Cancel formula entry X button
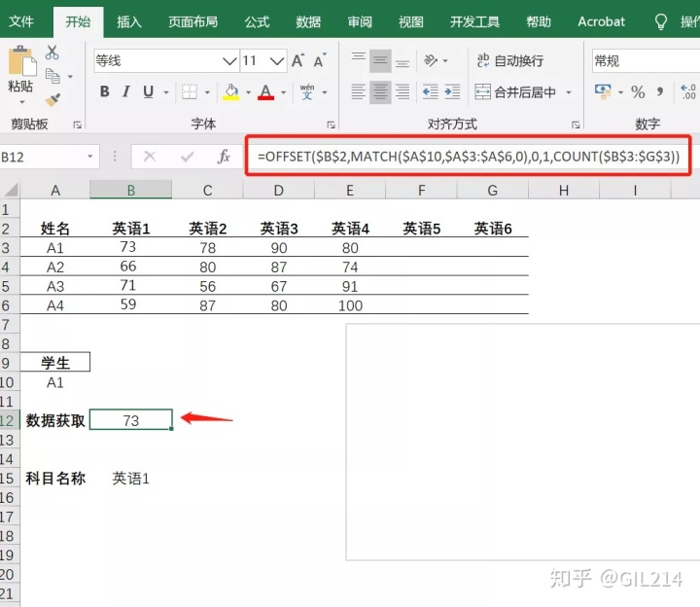700x607 pixels. click(150, 157)
